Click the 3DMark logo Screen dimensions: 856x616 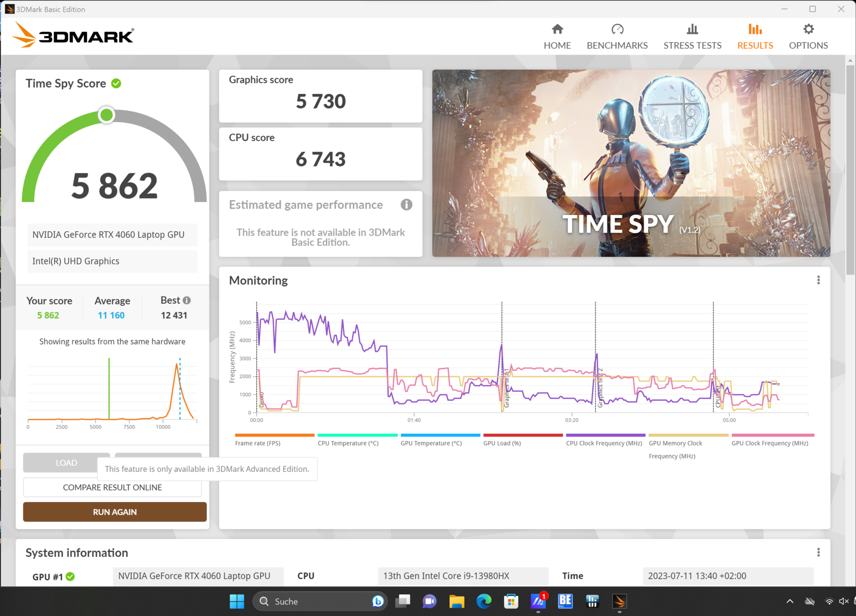tap(73, 35)
